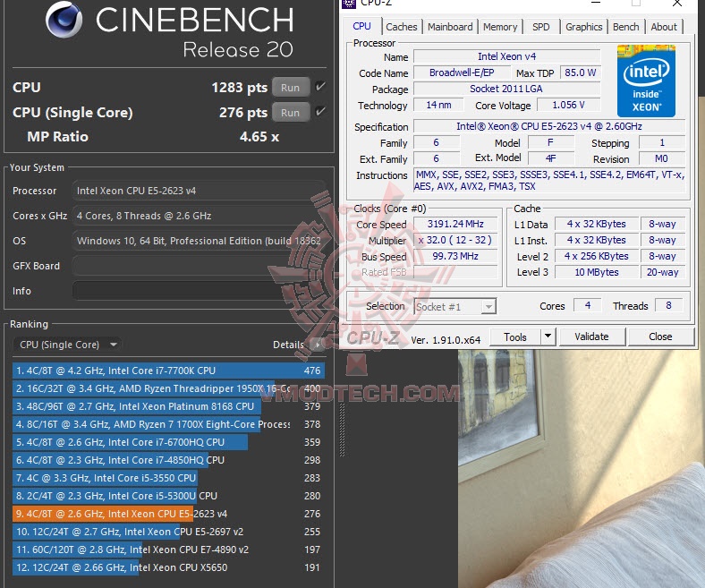Screen dimensions: 705x588
Task: Open the Graphics tab in CPU-Z
Action: 583,27
